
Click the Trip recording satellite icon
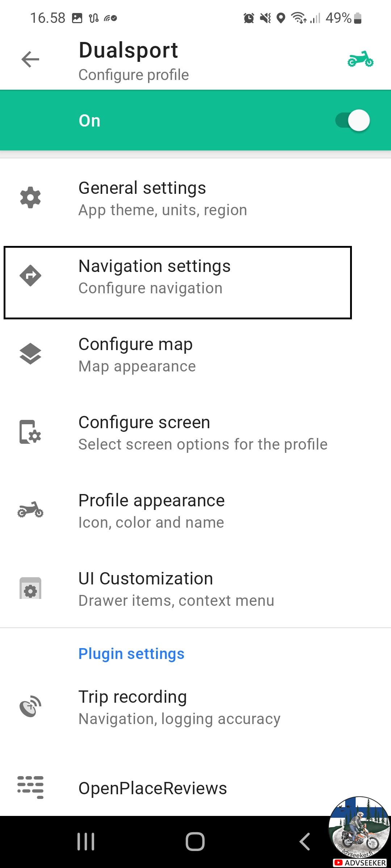(x=30, y=706)
